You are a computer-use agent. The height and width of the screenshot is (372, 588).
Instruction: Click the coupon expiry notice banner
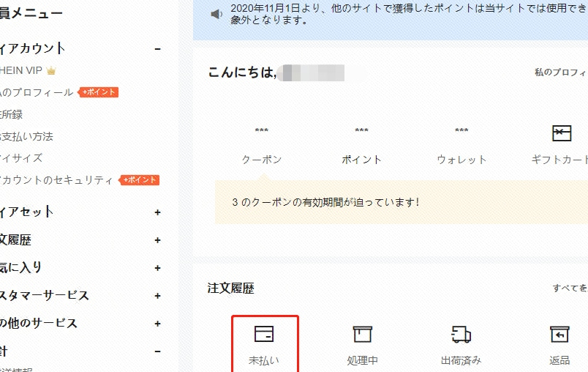[x=402, y=202]
